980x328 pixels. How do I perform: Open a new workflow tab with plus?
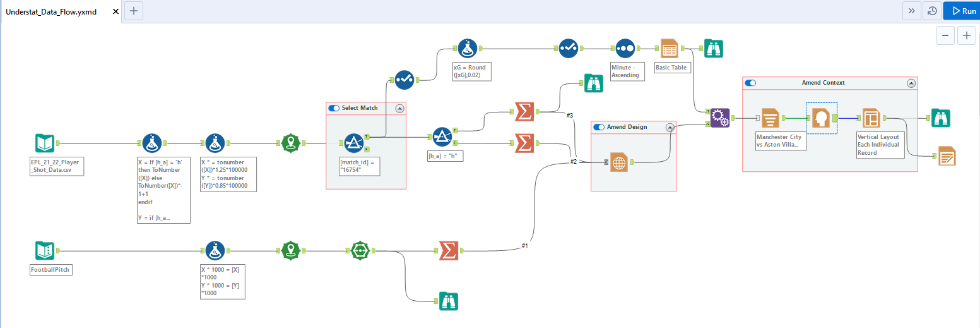pos(133,11)
